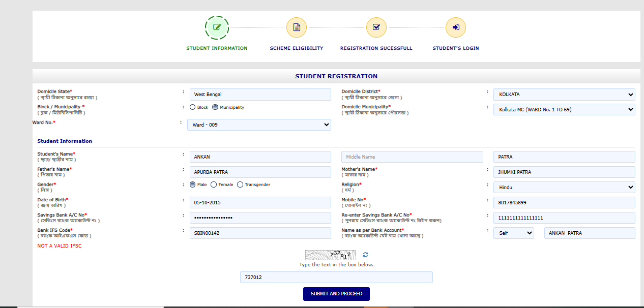Open the Self account holder dropdown
The height and width of the screenshot is (308, 644).
[513, 233]
